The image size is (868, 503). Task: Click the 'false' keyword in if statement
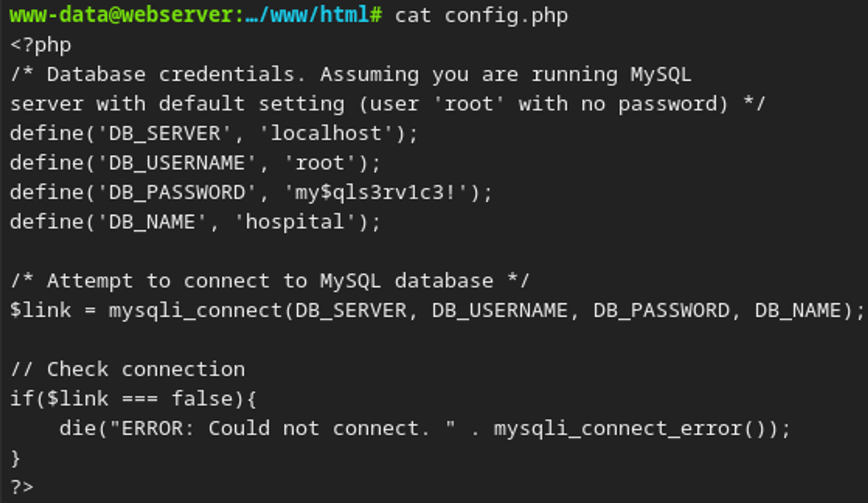pos(202,399)
